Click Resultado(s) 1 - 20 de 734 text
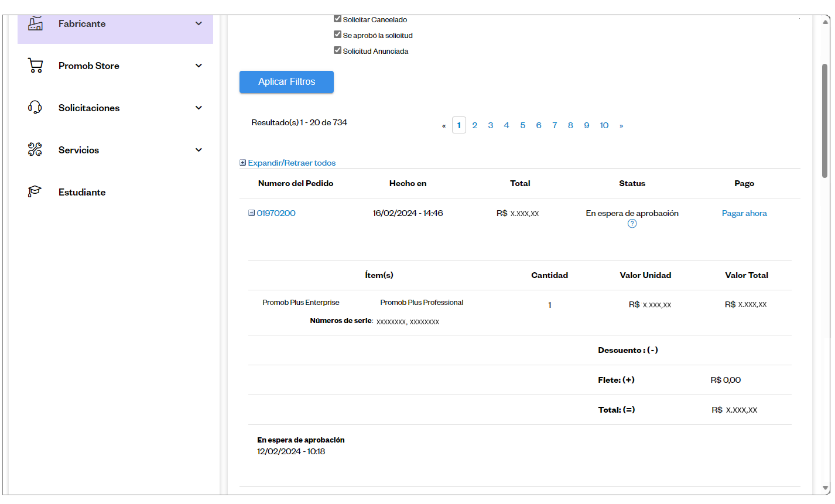This screenshot has height=504, width=835. (x=299, y=122)
